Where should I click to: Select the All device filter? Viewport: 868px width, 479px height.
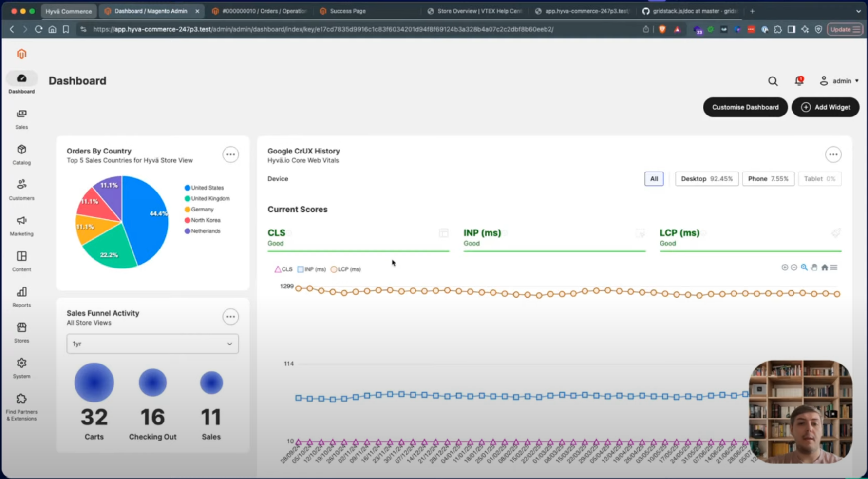[654, 179]
